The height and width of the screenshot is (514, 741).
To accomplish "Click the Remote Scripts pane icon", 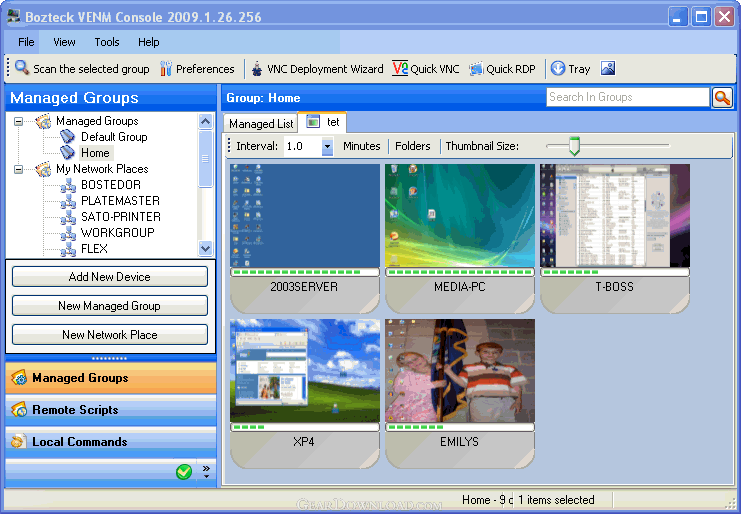I will [19, 410].
